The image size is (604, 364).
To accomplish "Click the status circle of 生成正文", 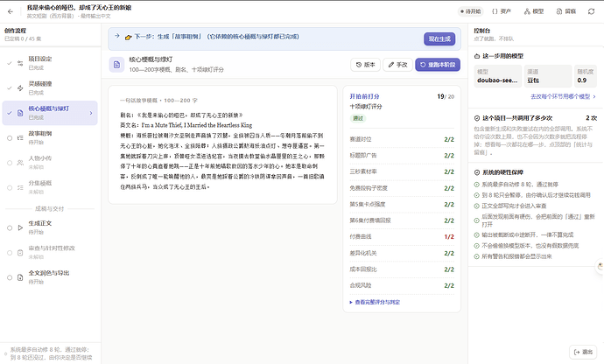I will coord(10,227).
